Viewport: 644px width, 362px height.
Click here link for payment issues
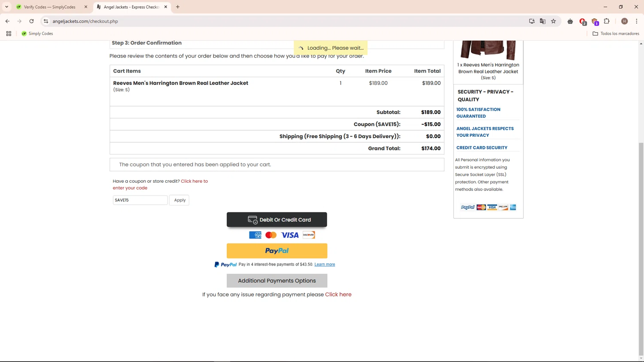338,295
